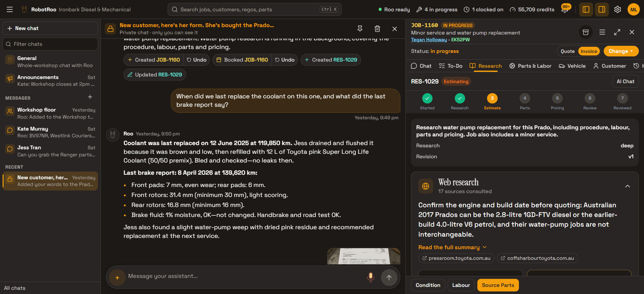This screenshot has width=644, height=294.
Task: Click the private chat lock icon
Action: (110, 29)
